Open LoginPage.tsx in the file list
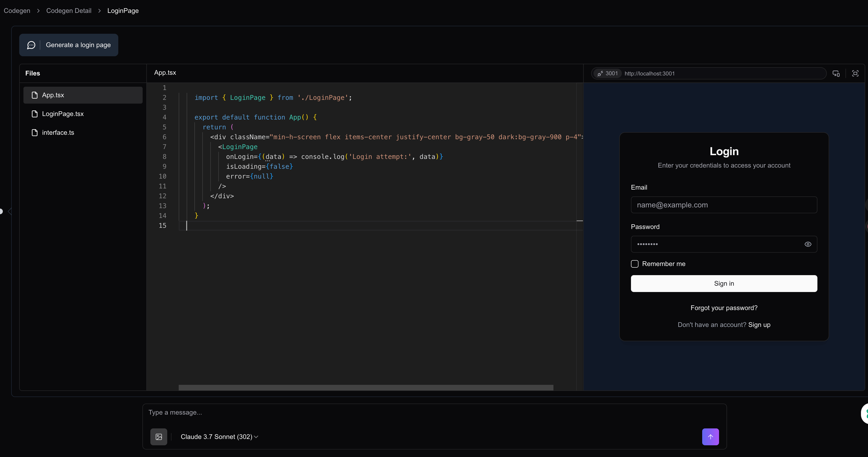Screen dimensions: 868x457 point(63,114)
